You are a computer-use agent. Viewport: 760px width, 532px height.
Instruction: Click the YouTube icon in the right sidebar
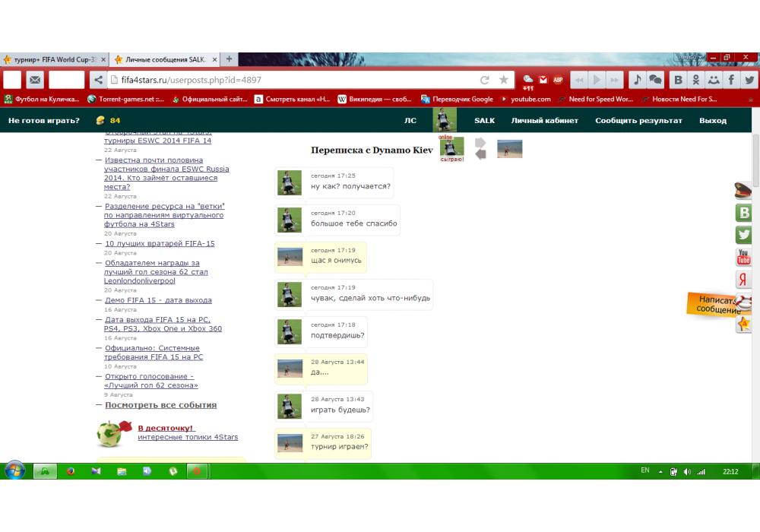[744, 258]
